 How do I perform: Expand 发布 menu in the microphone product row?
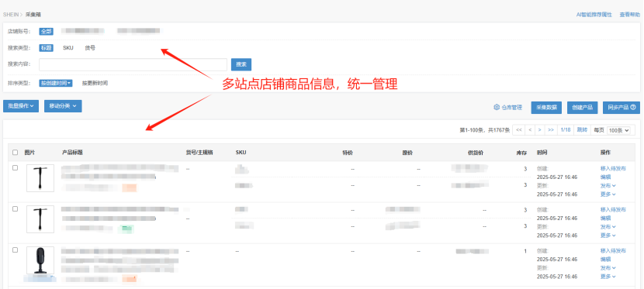click(x=608, y=267)
